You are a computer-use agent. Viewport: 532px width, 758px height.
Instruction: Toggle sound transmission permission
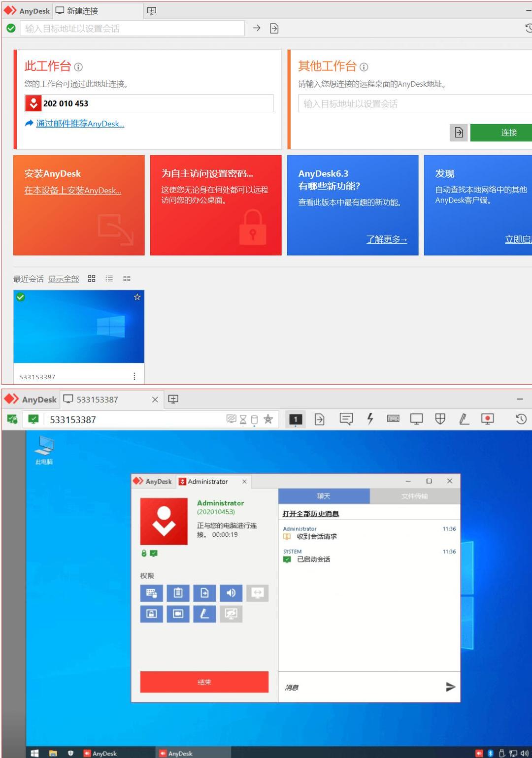click(231, 593)
